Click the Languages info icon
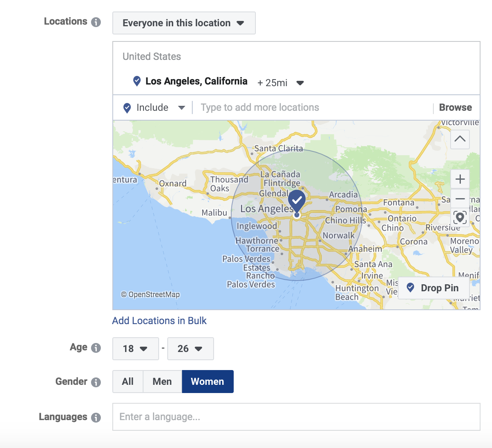This screenshot has width=492, height=448. [x=96, y=418]
